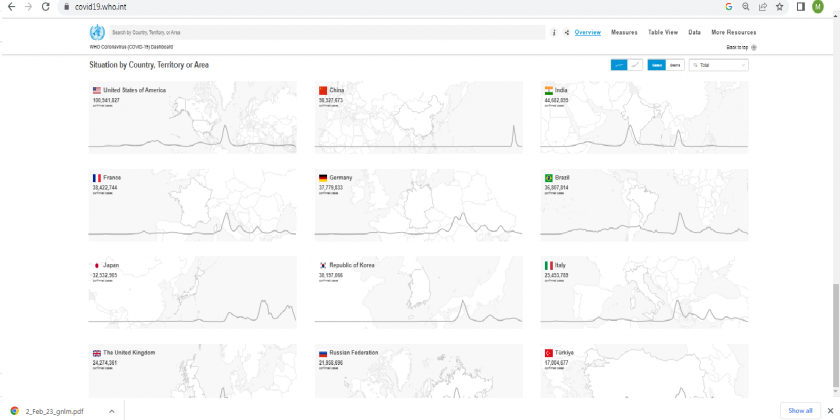Switch to the Cases toggle

pyautogui.click(x=657, y=65)
